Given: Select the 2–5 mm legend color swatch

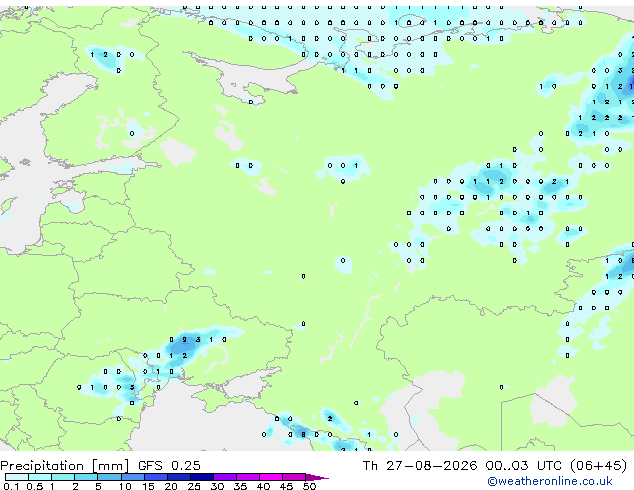Looking at the screenshot, I should [86, 477].
